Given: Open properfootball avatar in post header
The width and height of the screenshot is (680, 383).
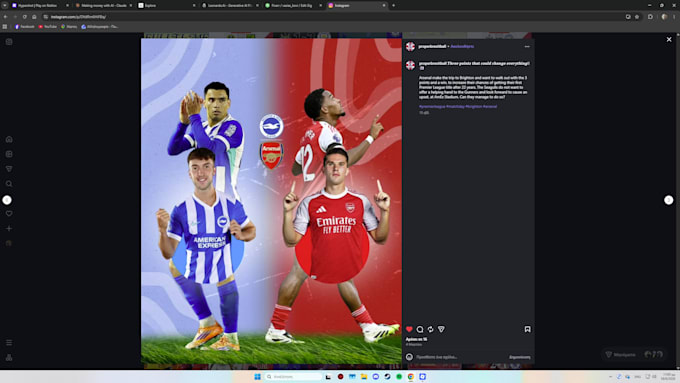Looking at the screenshot, I should 410,46.
